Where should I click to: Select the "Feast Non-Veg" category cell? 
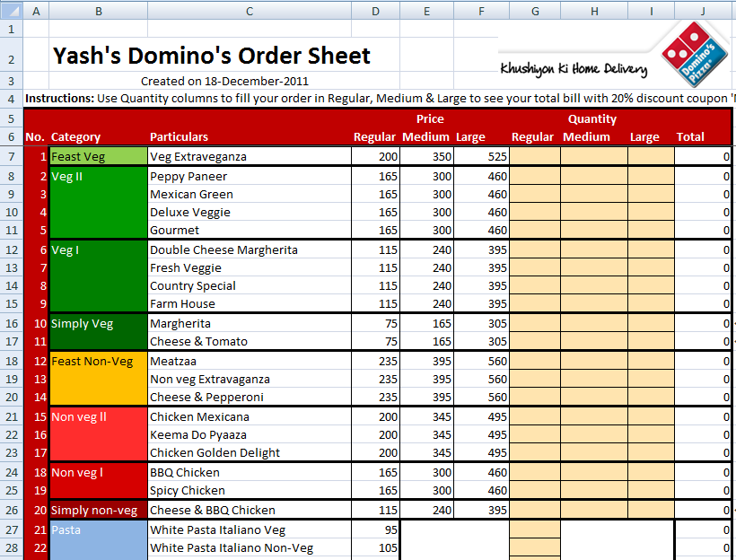click(99, 379)
